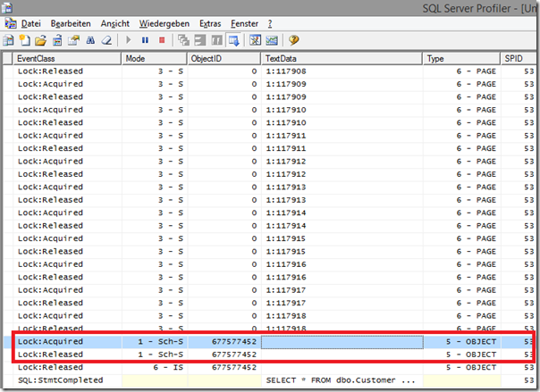
Task: Click the empty TextData cell of the highlighted row
Action: [342, 342]
